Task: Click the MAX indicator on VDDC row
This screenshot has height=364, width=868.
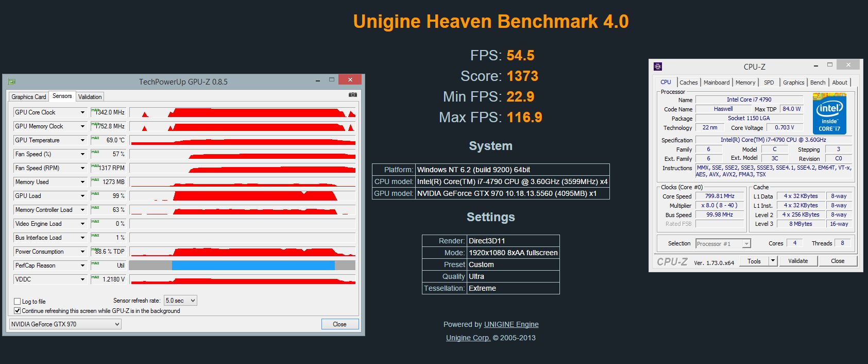Action: point(95,277)
